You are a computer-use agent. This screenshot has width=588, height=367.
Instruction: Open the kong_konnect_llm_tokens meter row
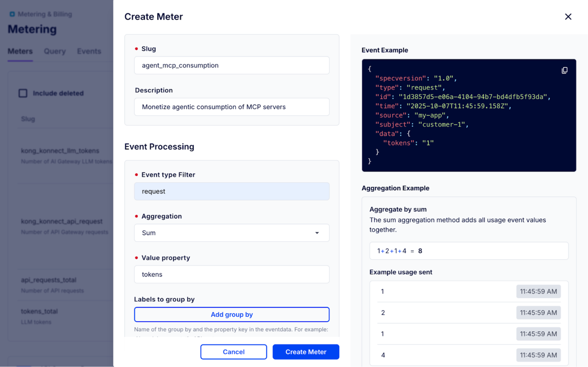pos(60,151)
